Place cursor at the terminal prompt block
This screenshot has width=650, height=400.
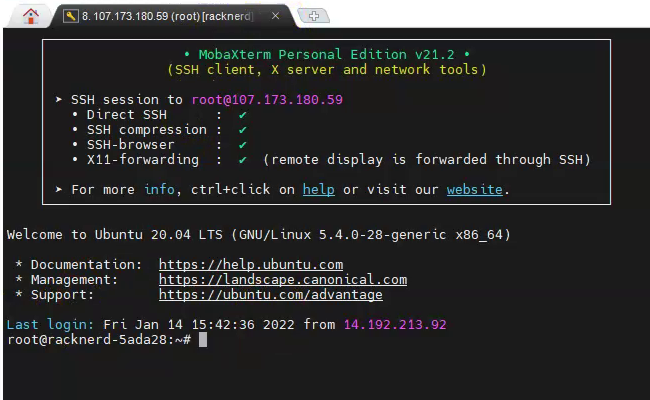pos(202,340)
